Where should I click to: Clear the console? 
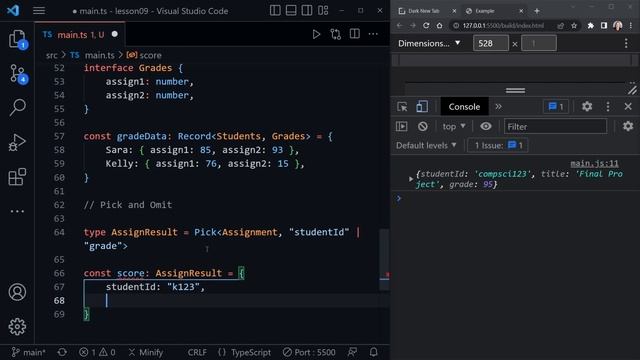click(423, 127)
